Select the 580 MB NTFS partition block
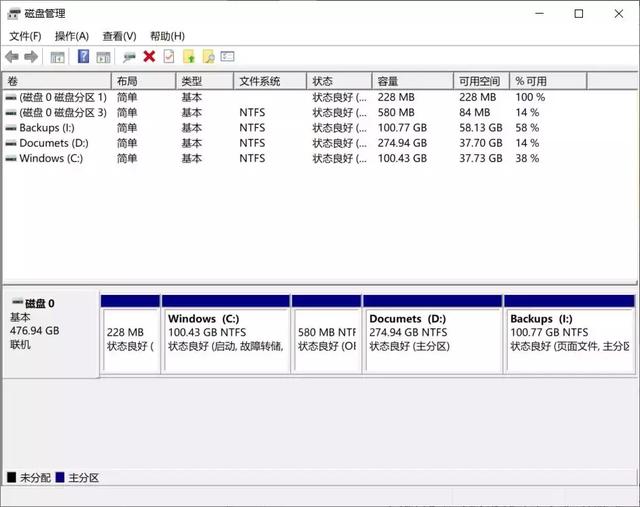 point(327,334)
